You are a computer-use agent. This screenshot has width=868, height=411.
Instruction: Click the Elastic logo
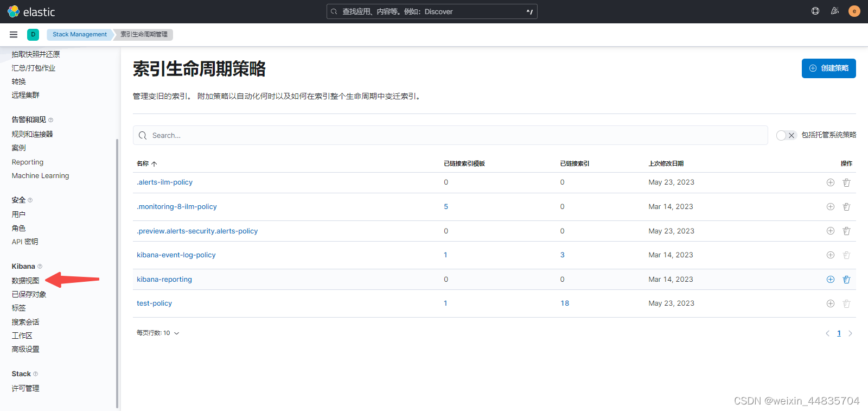[x=31, y=11]
